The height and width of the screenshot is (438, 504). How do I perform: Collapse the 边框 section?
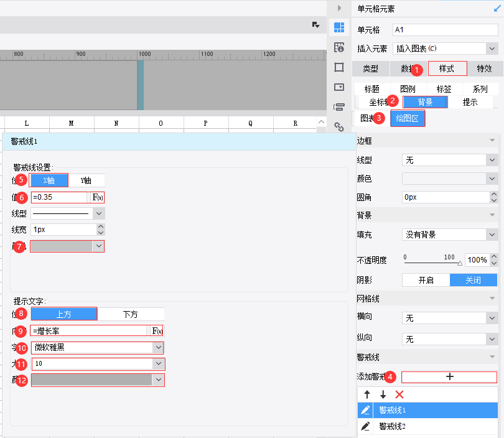point(492,141)
